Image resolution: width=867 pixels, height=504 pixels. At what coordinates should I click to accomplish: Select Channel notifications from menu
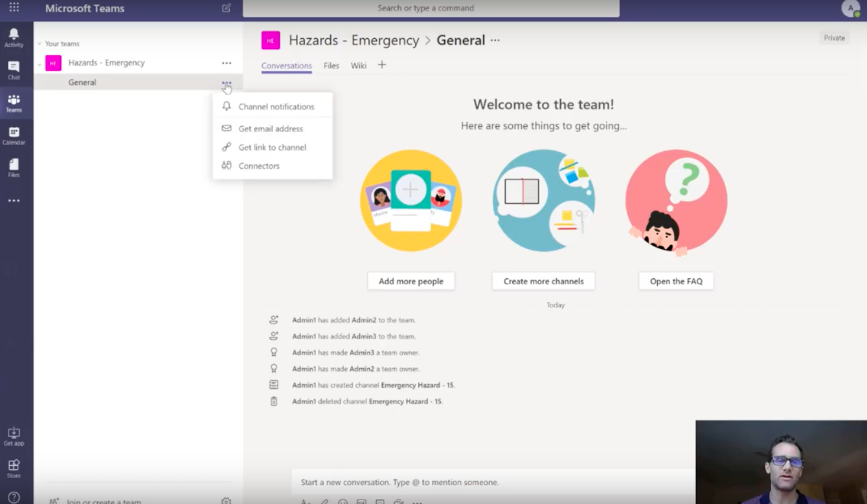273,107
